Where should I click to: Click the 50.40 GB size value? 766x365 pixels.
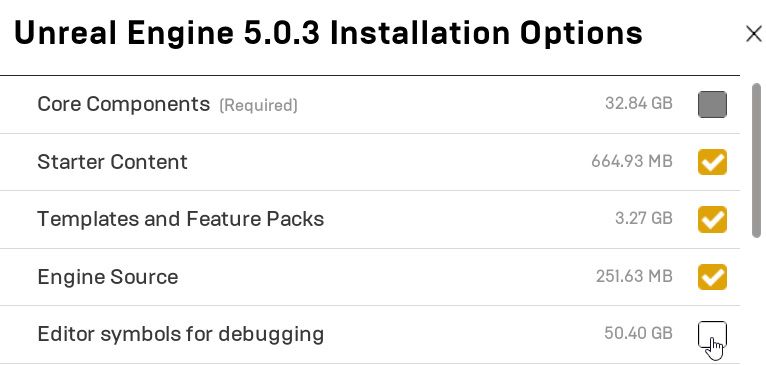coord(638,334)
